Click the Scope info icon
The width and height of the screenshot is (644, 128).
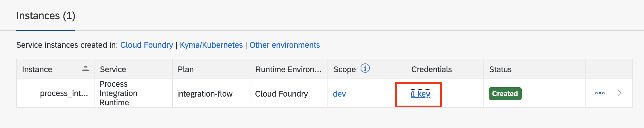click(365, 68)
